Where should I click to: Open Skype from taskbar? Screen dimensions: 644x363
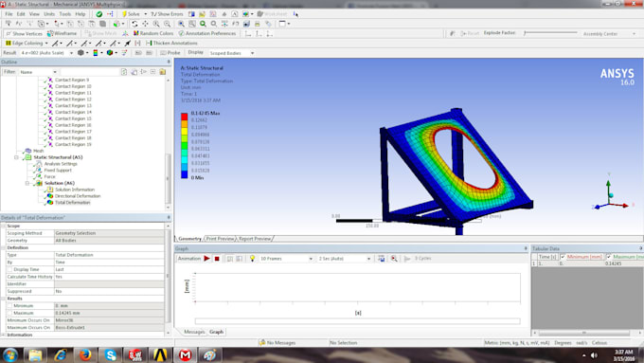point(111,354)
